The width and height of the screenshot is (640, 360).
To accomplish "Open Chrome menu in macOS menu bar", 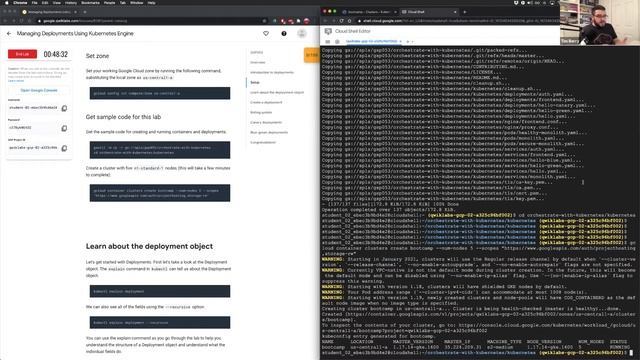I will click(x=20, y=2).
